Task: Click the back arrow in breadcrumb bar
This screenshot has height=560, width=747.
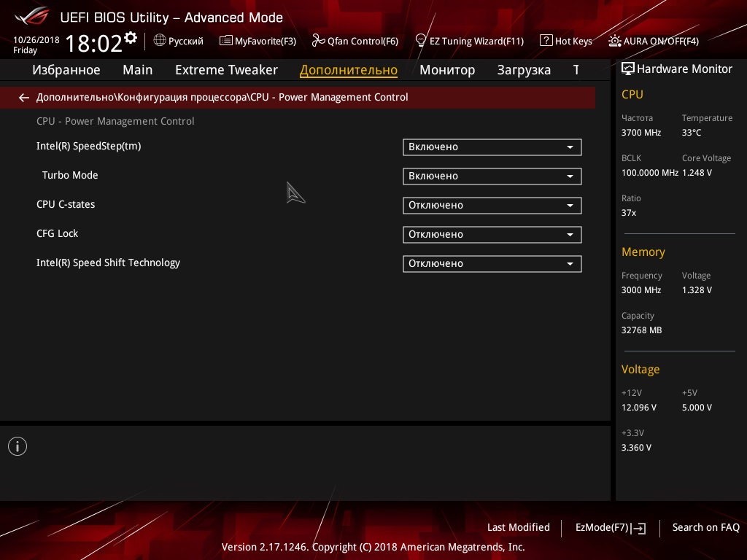Action: 24,98
